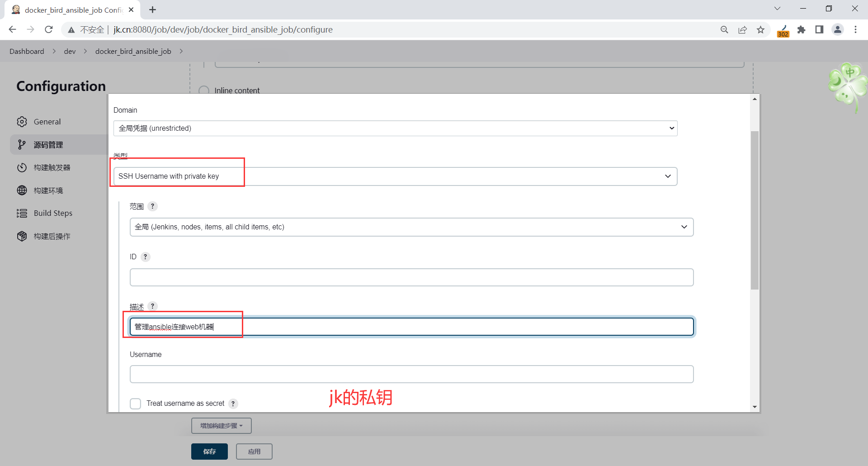Open the Domain dropdown

395,128
